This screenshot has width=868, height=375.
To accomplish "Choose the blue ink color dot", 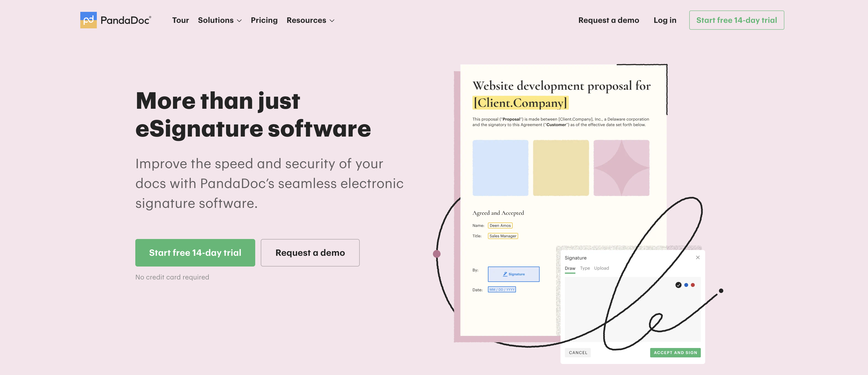I will tap(686, 285).
